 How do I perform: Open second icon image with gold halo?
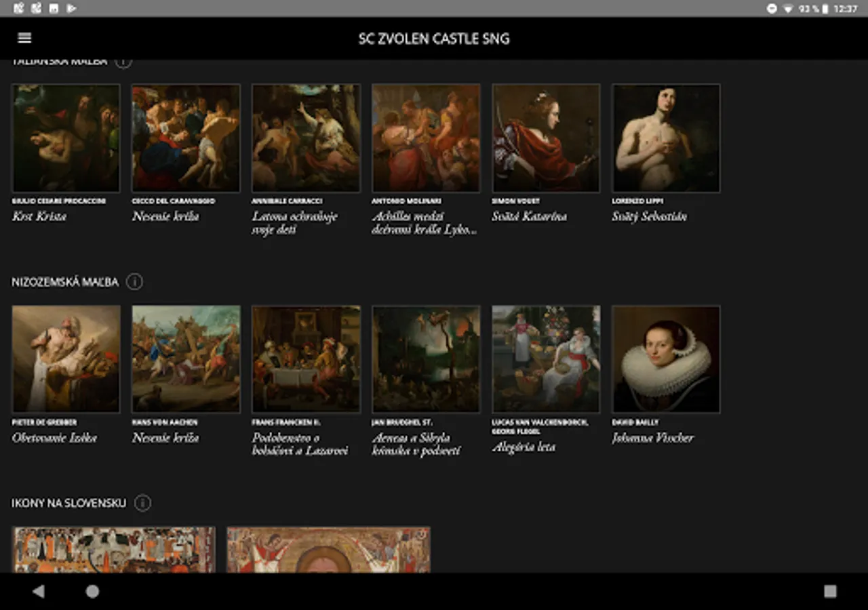[328, 550]
